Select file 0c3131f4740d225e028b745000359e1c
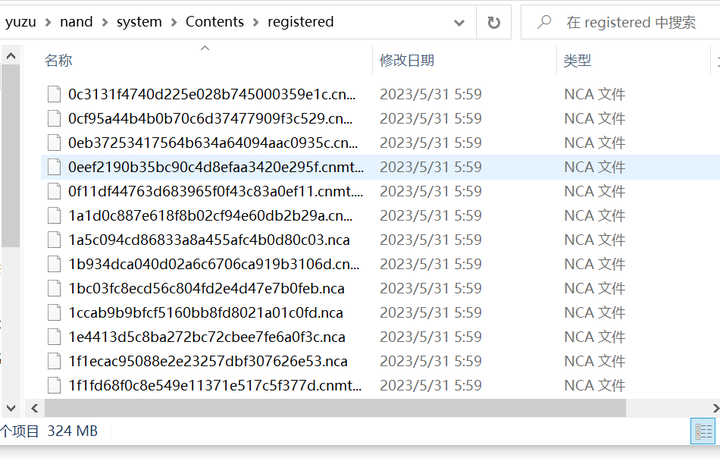Viewport: 720px width, 461px height. (212, 94)
